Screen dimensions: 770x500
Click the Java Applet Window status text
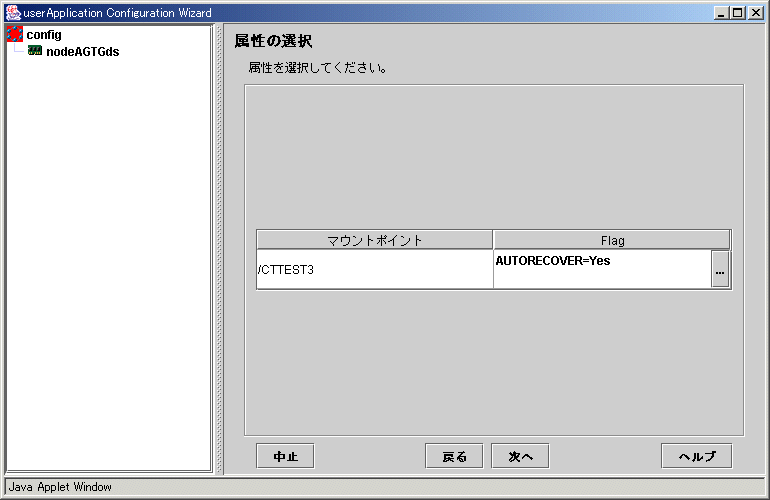(x=60, y=487)
